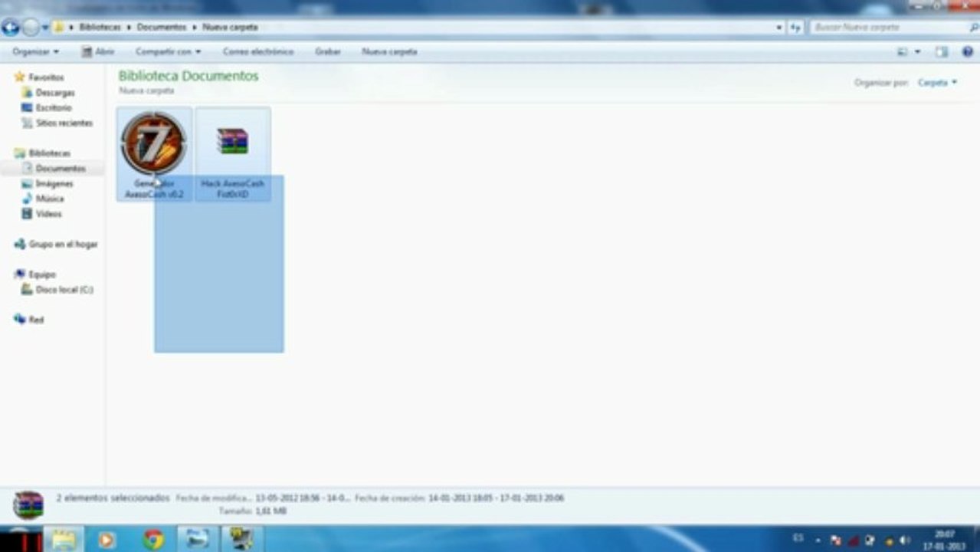Click the details pane selection icon
Viewport: 980px width, 552px height.
tap(28, 505)
